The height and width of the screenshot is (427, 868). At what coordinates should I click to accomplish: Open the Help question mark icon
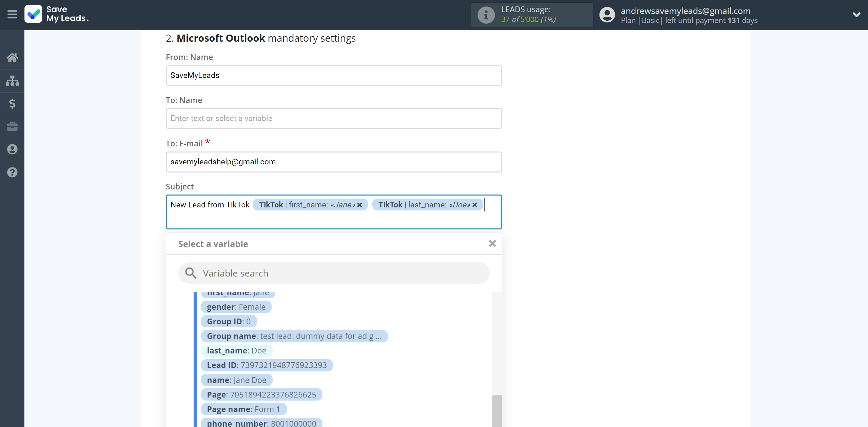click(12, 172)
